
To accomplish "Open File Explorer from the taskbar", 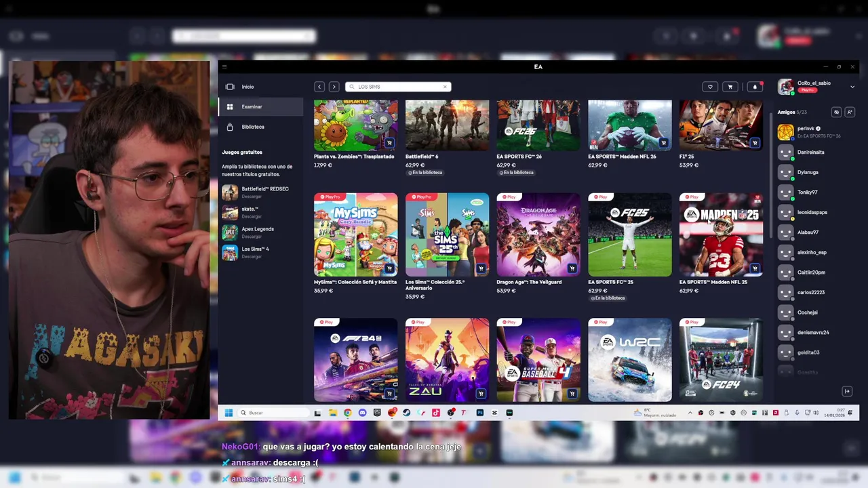I will (x=332, y=413).
